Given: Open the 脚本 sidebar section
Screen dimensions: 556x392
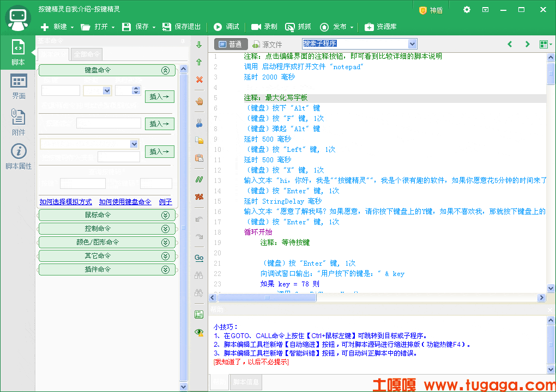Looking at the screenshot, I should click(18, 52).
